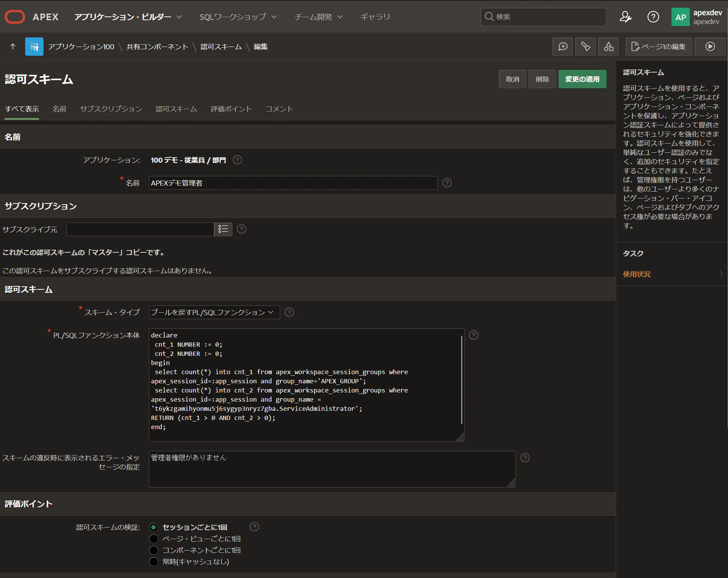Go to 認可スキーム breadcrumb link

click(221, 47)
